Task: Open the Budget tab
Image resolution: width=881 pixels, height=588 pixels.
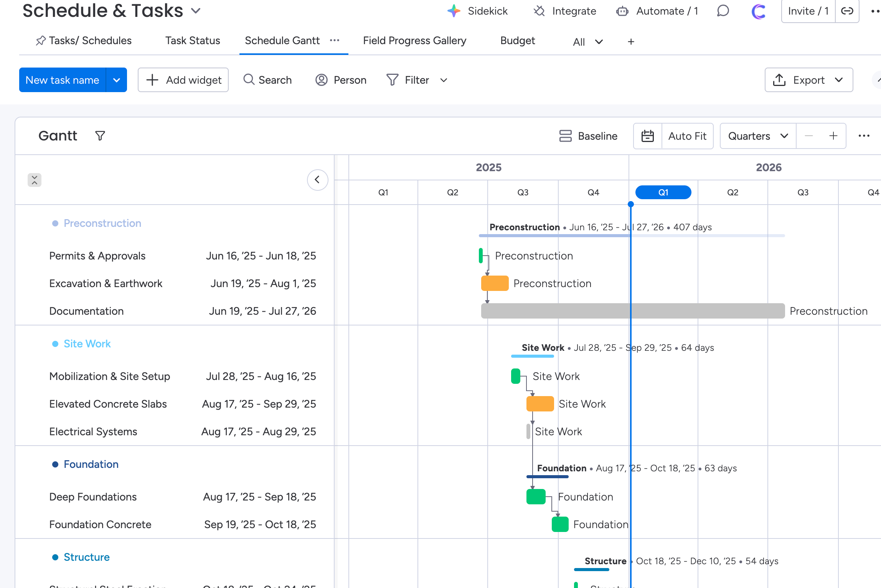Action: (517, 41)
